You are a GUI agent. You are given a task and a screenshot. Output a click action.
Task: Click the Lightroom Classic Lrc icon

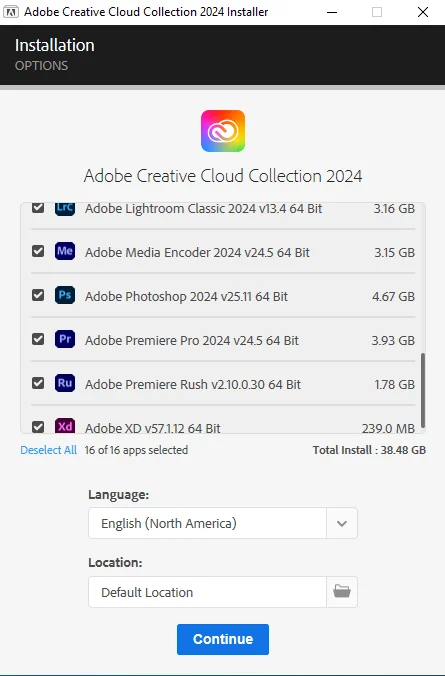pyautogui.click(x=65, y=209)
